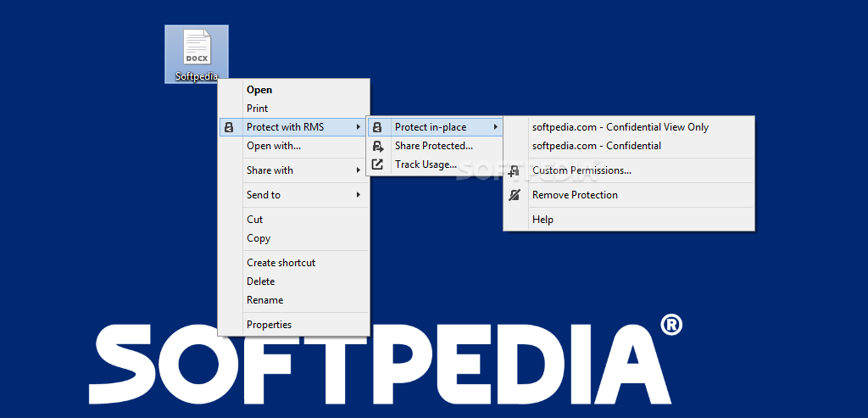The image size is (868, 418).
Task: Choose Open from the context menu
Action: [x=293, y=90]
